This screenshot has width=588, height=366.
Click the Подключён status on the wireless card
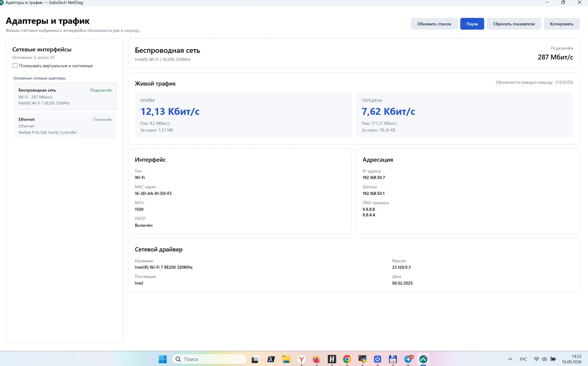coord(101,90)
